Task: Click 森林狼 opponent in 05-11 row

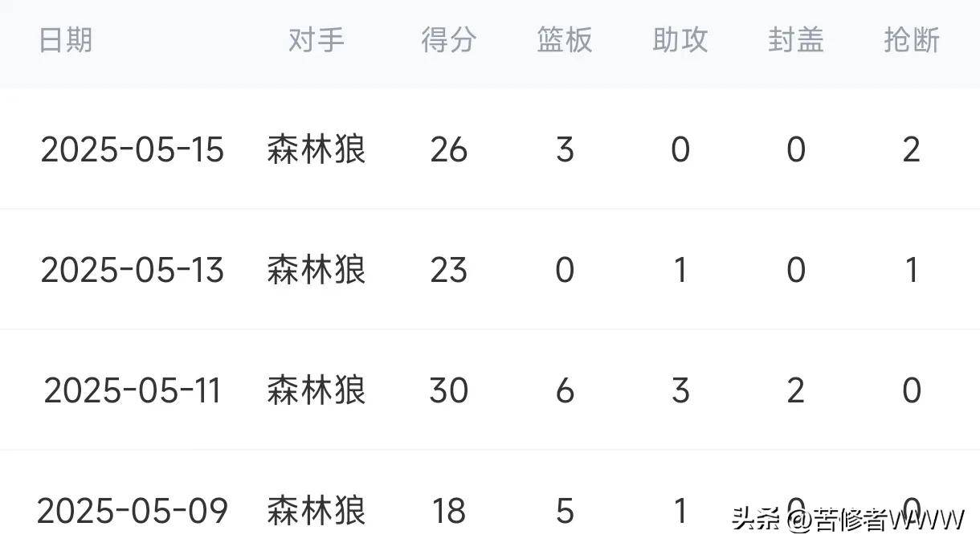Action: click(x=316, y=390)
